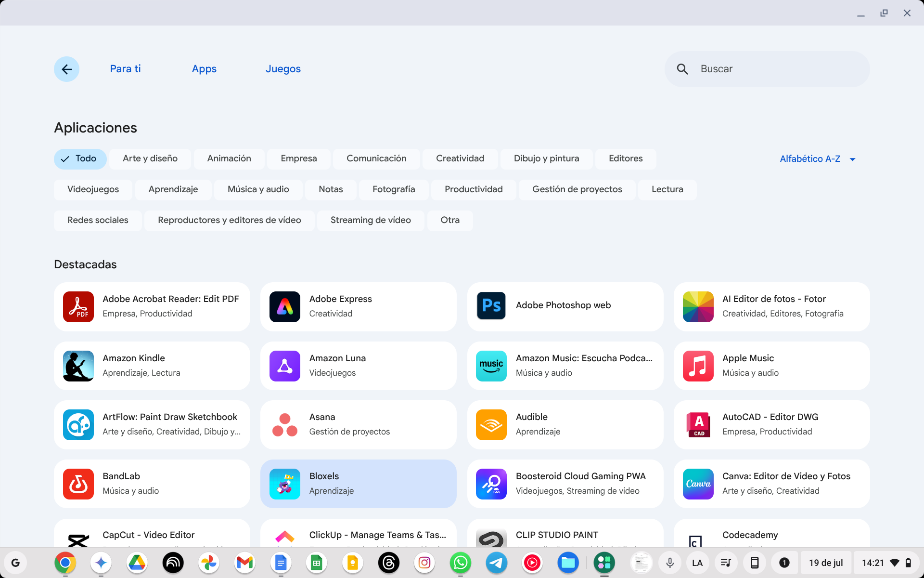Open Google Drive from the shelf
The width and height of the screenshot is (924, 578).
click(137, 563)
